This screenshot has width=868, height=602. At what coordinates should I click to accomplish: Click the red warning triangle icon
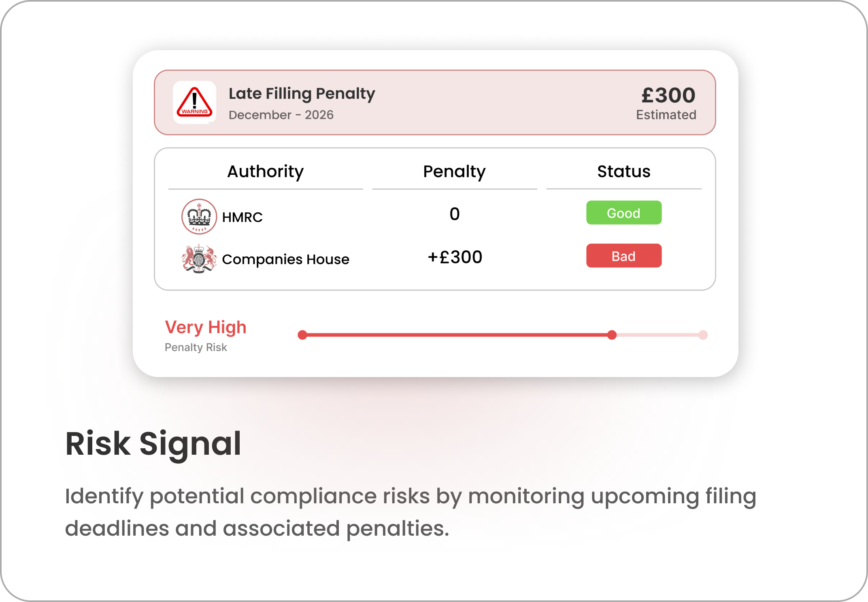coord(194,102)
